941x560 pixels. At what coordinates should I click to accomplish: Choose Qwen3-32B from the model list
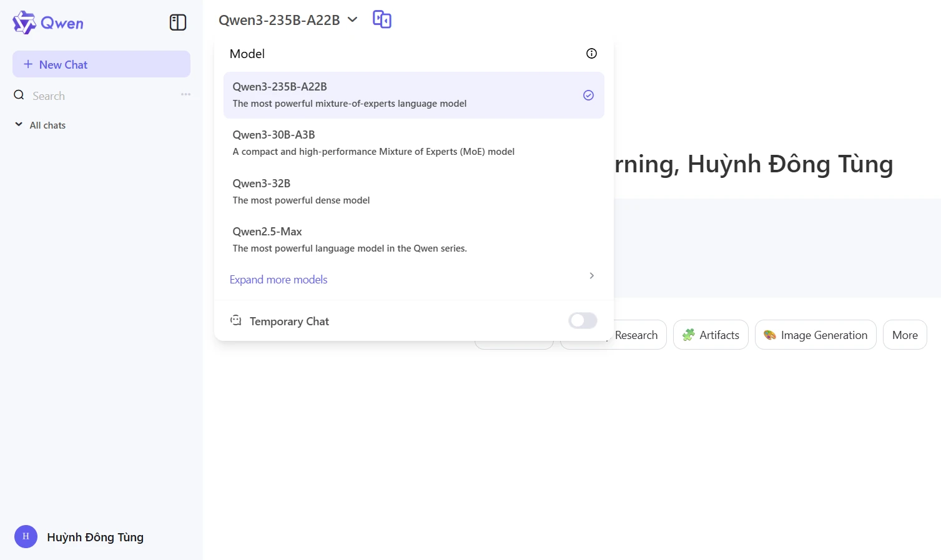pos(413,192)
